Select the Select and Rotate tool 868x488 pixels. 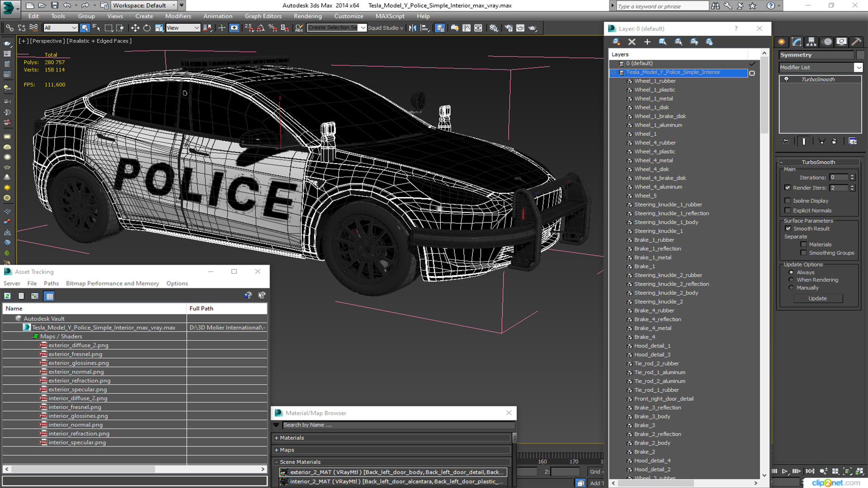(146, 28)
